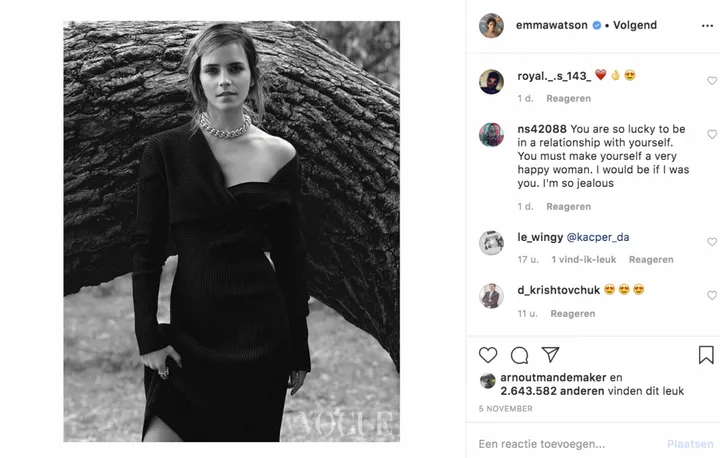Like the royal._.s_143_ comment
Screen dimensions: 720x458
[x=711, y=81]
